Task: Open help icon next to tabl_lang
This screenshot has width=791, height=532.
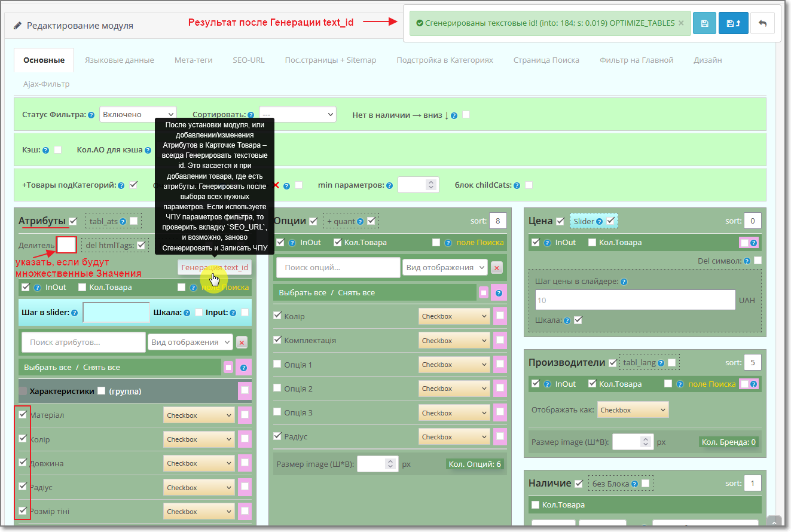Action: click(661, 363)
